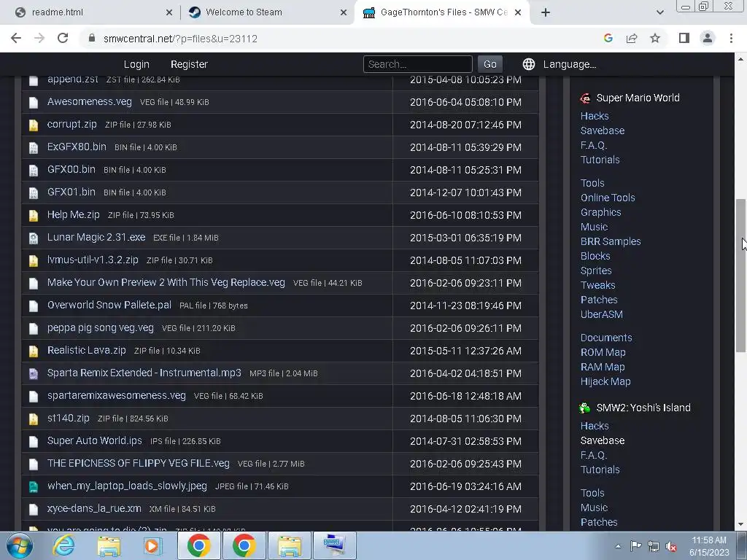Open the Language dropdown
Viewport: 747px width, 560px height.
[569, 64]
